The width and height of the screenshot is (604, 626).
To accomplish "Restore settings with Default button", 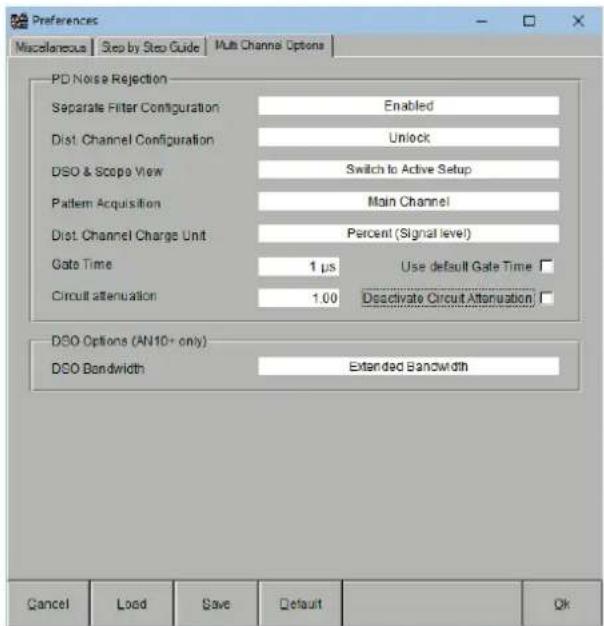I will pyautogui.click(x=300, y=604).
